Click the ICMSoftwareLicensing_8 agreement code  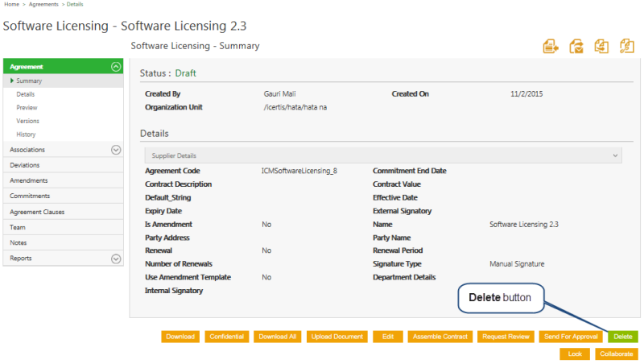299,171
